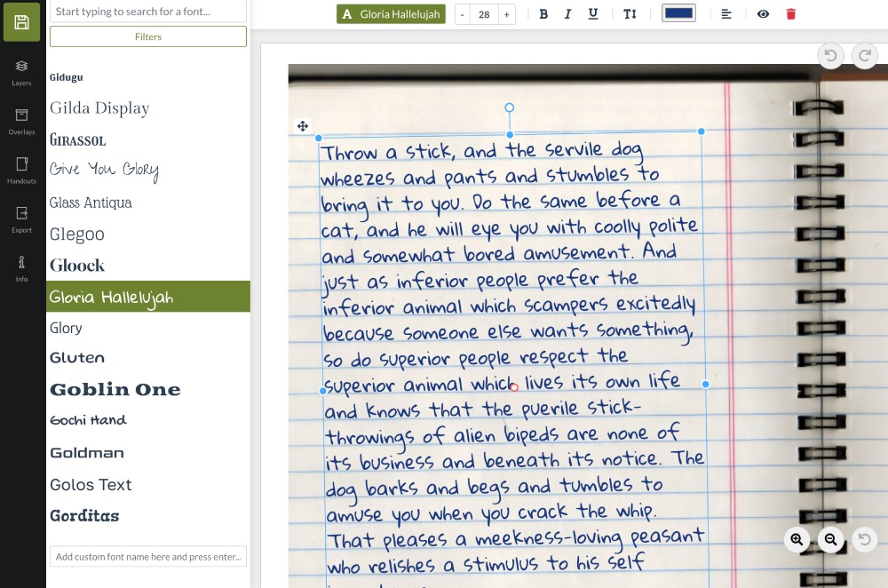Viewport: 888px width, 588px height.
Task: Select the Glass Antiqua font
Action: (91, 203)
